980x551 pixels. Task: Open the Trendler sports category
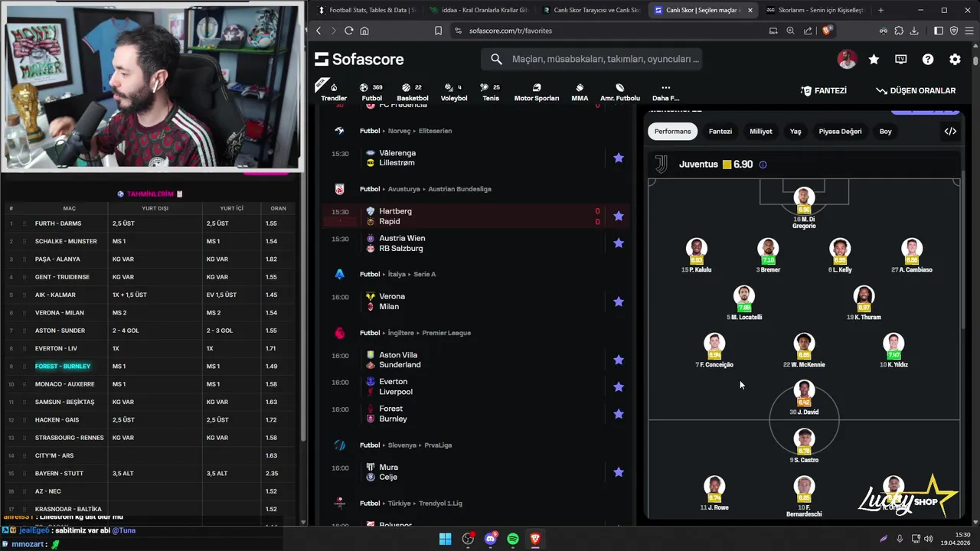pos(334,92)
